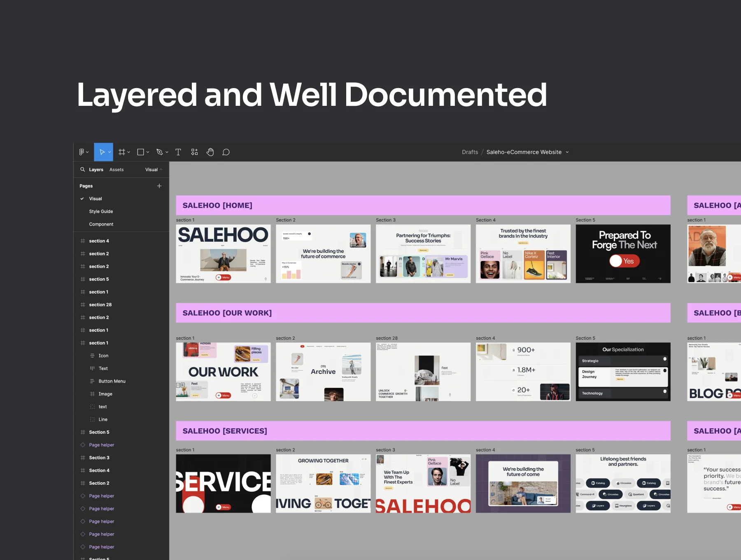
Task: Expand Frame tool options arrow
Action: 129,152
